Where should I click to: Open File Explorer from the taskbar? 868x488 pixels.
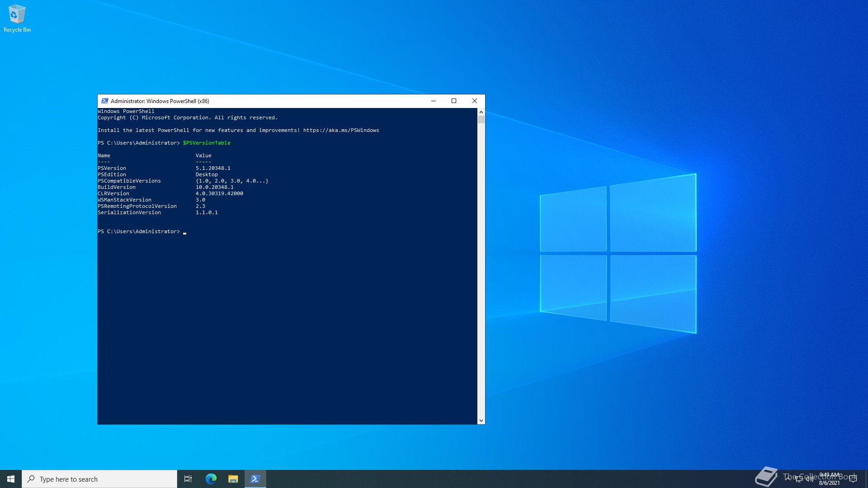pyautogui.click(x=233, y=479)
